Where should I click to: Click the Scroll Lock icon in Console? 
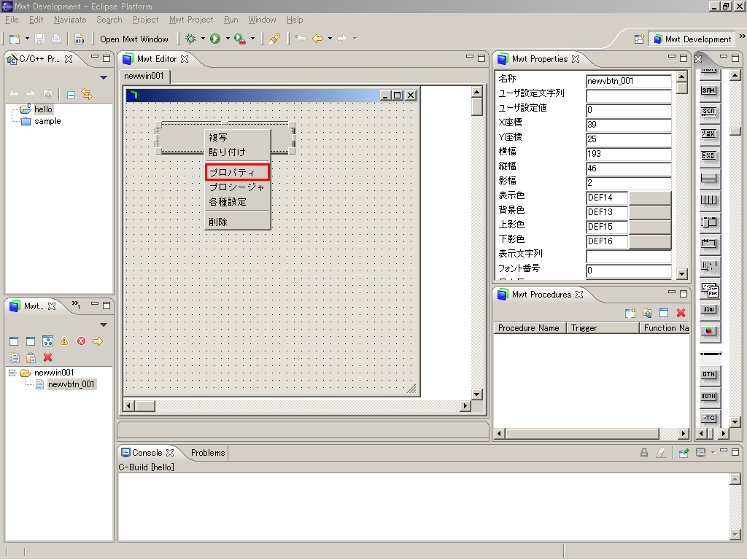point(644,452)
